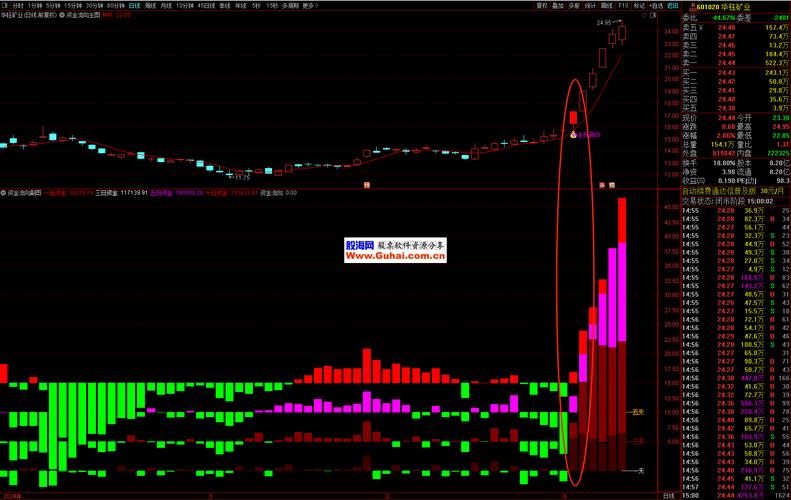Expand the 更多 periods dropdown
The image size is (791, 500).
click(310, 6)
